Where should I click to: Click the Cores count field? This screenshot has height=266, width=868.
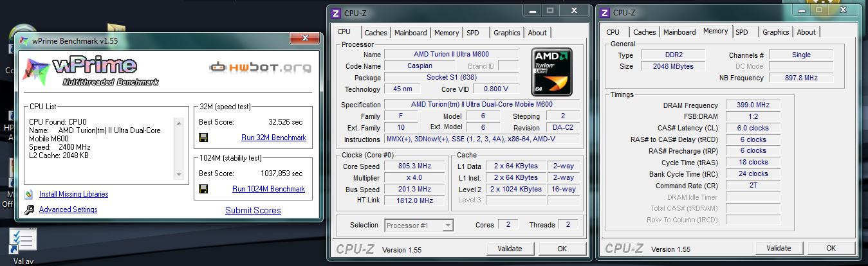pyautogui.click(x=508, y=224)
